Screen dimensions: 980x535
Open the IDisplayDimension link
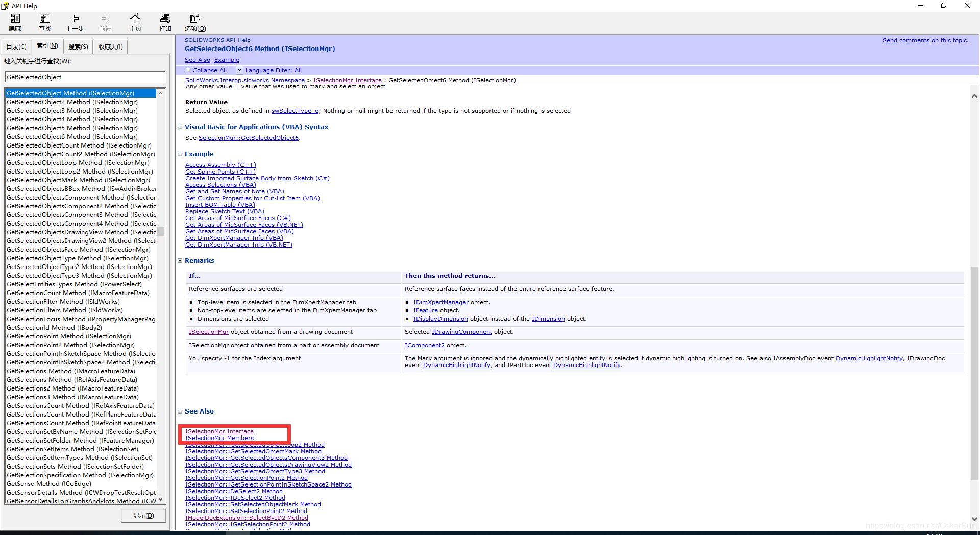tap(440, 319)
